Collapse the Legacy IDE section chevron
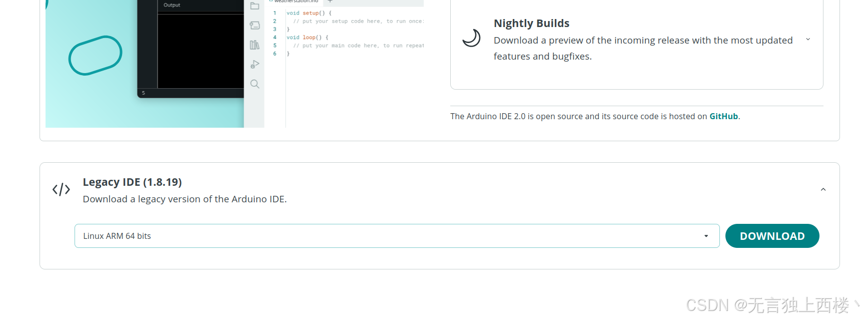868x320 pixels. click(x=823, y=189)
